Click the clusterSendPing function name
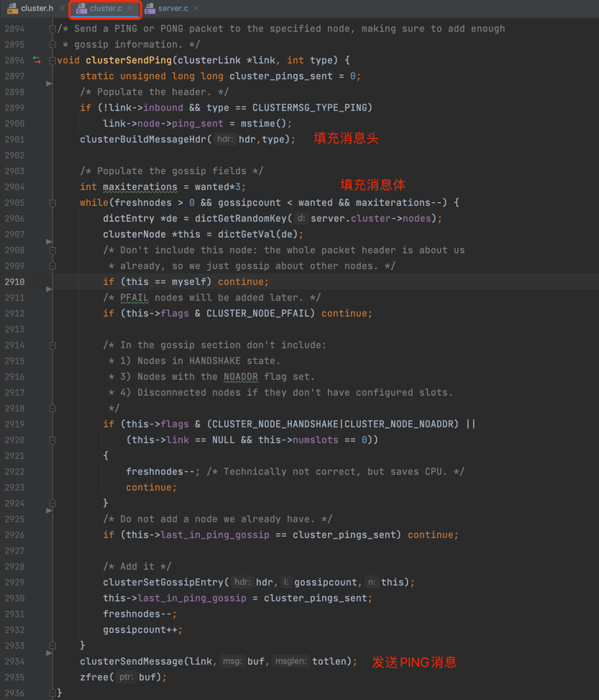 (129, 60)
